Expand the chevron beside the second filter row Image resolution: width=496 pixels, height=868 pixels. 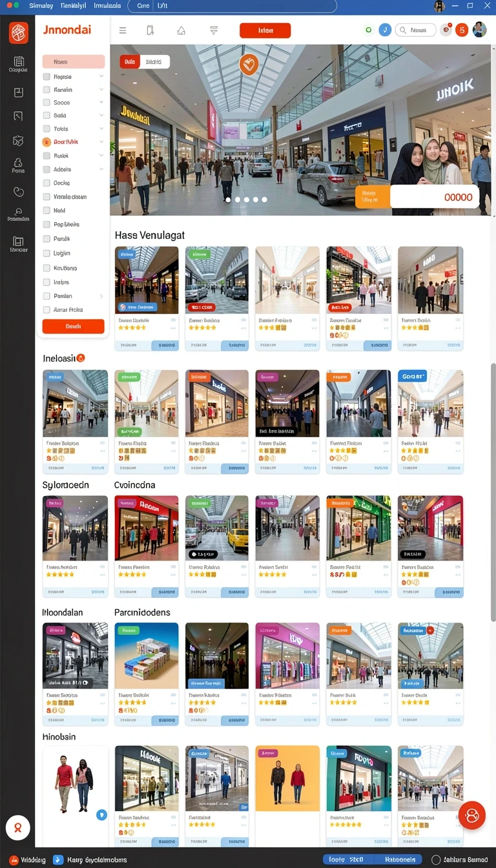tap(101, 90)
